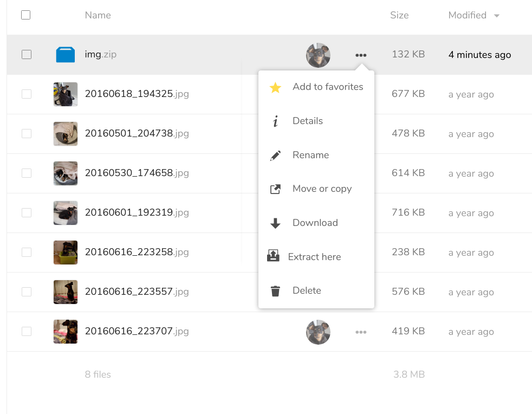Click the blue img.zip archive file icon

coord(66,55)
